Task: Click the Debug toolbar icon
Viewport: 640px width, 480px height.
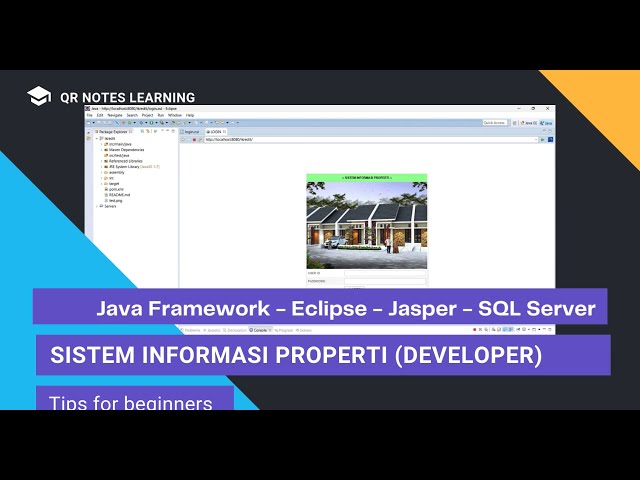Action: (x=142, y=122)
